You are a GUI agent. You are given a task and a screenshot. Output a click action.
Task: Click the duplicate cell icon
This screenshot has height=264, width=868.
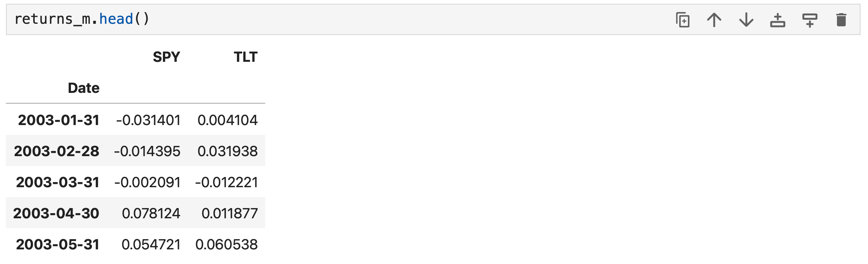point(682,20)
